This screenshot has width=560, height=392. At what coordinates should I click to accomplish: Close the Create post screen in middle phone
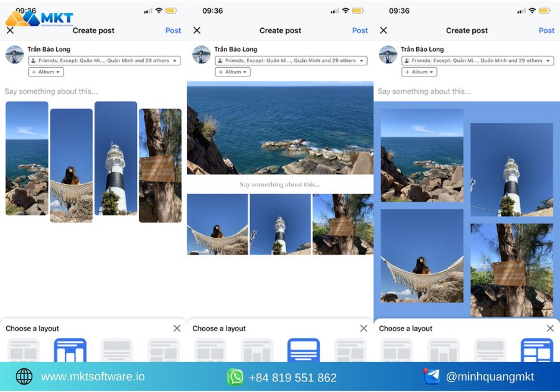197,30
